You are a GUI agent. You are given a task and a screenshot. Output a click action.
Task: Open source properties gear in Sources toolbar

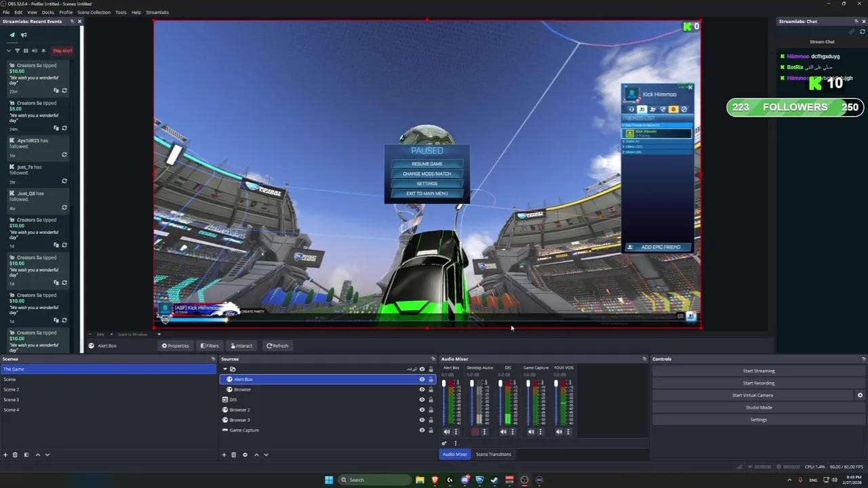point(245,455)
